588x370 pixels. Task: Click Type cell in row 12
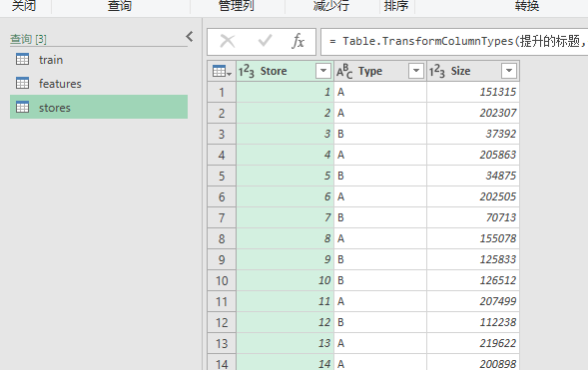[380, 323]
